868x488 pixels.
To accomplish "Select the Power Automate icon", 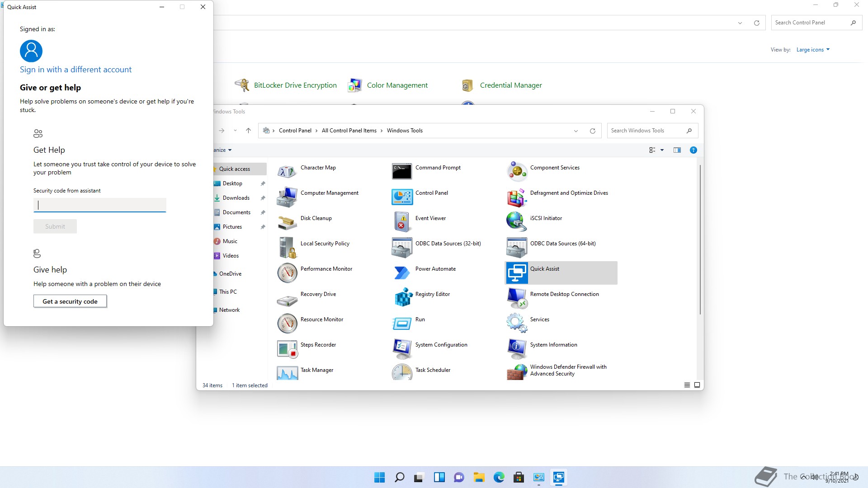I will pyautogui.click(x=402, y=273).
